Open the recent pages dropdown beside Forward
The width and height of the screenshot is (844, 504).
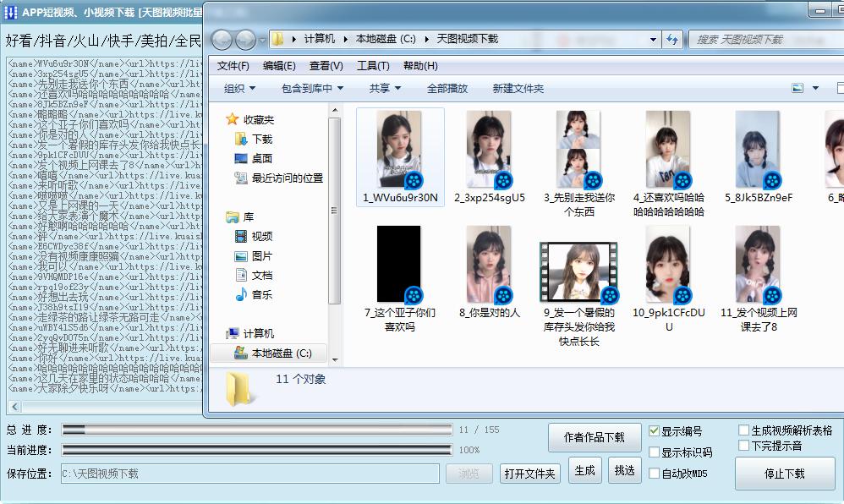262,40
